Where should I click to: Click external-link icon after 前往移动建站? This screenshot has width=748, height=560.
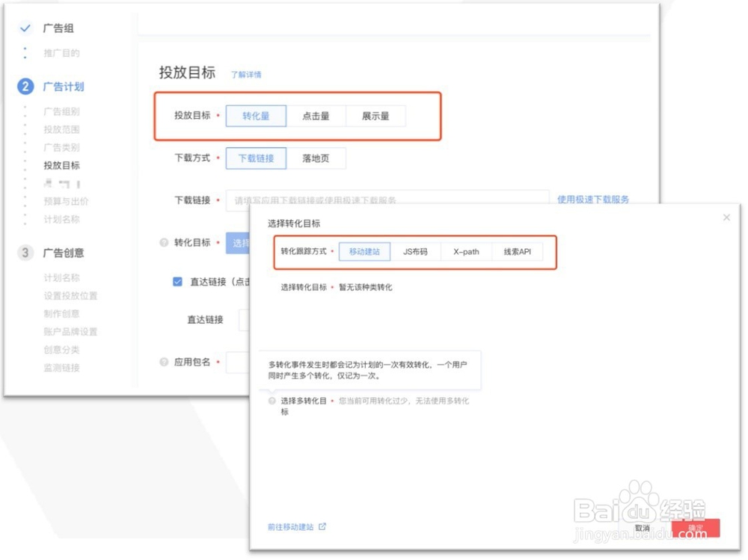point(323,526)
